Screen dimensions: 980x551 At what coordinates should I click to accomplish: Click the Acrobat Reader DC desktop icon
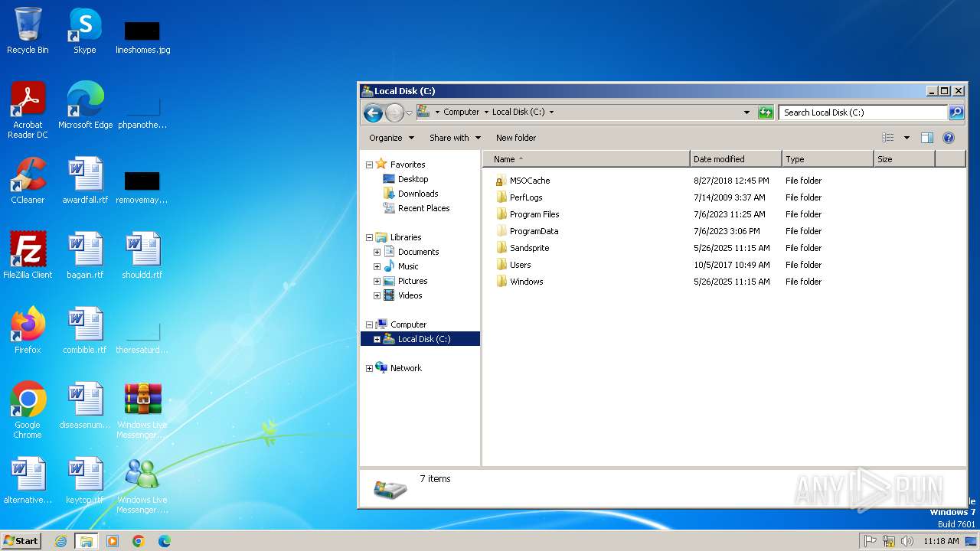28,110
